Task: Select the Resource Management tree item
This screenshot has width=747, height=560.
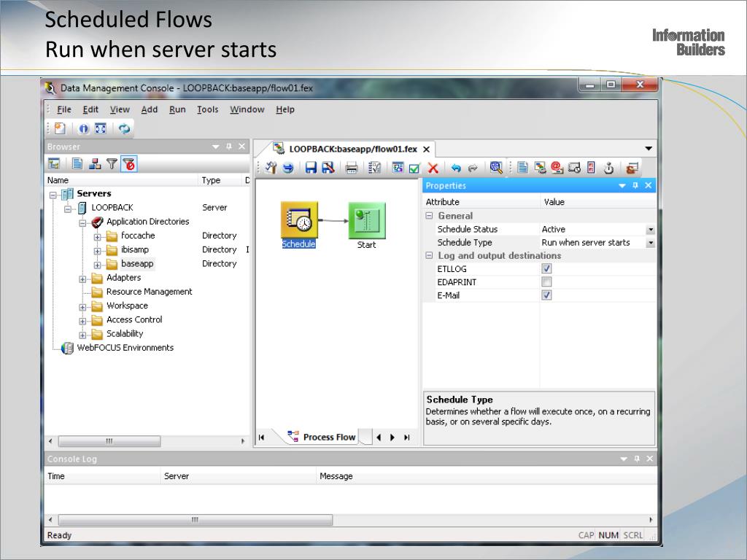Action: pos(149,292)
